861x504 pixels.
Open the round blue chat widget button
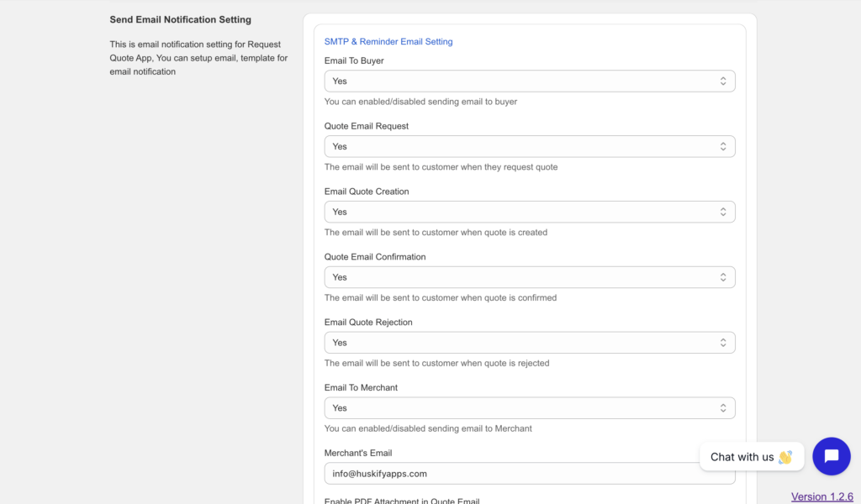(831, 456)
